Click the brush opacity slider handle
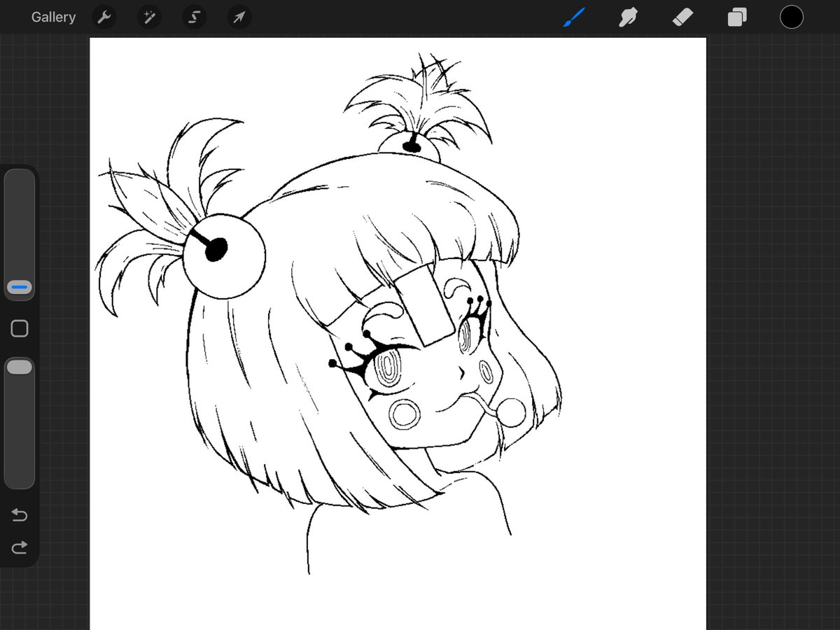The width and height of the screenshot is (840, 630). point(20,367)
